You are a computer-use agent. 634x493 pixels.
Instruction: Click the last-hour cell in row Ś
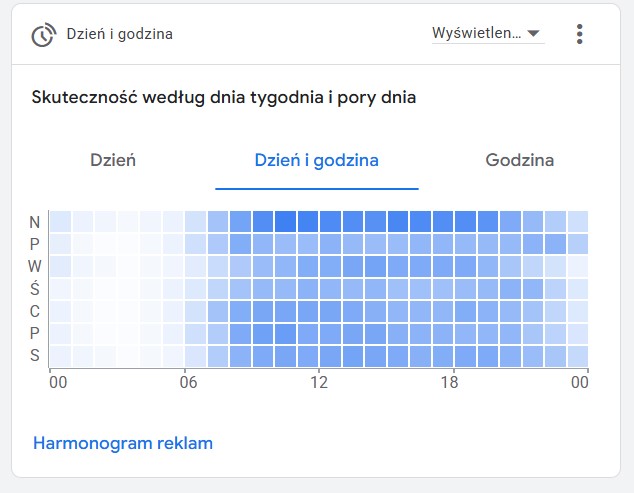coord(578,288)
